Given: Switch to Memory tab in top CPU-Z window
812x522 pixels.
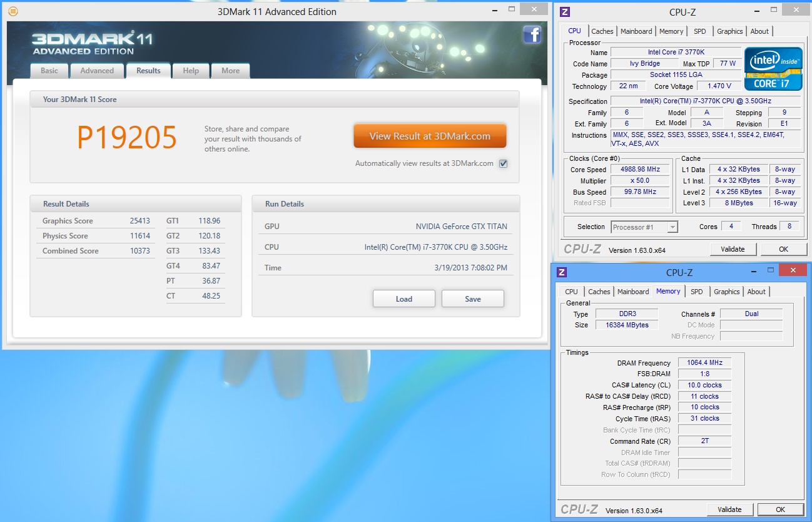Looking at the screenshot, I should click(671, 31).
